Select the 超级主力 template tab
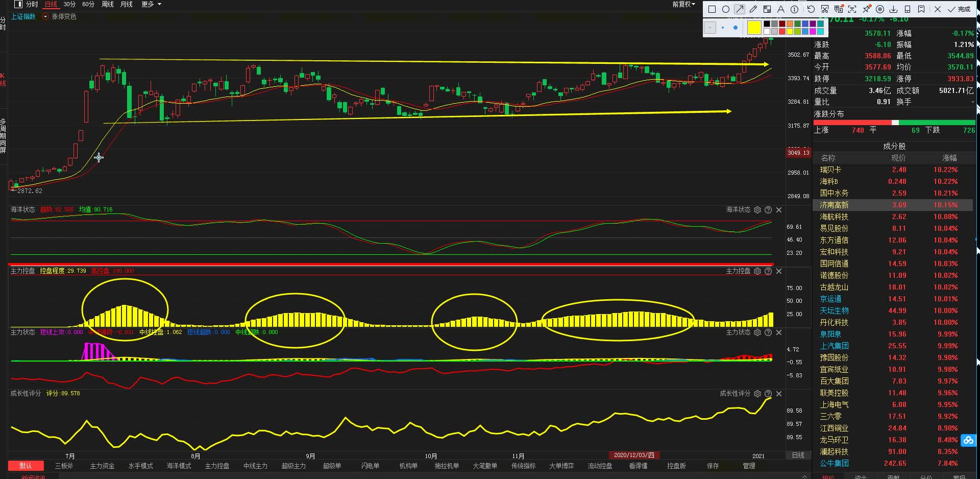 [x=293, y=466]
